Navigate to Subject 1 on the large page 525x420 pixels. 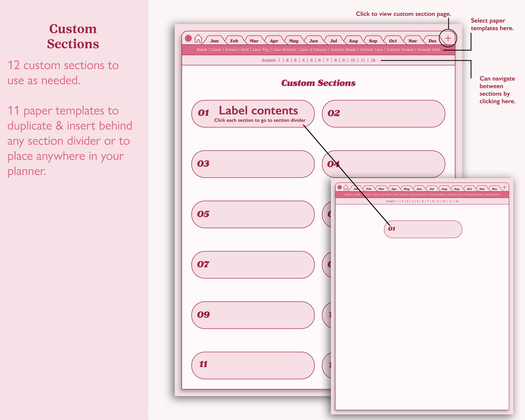pyautogui.click(x=279, y=60)
